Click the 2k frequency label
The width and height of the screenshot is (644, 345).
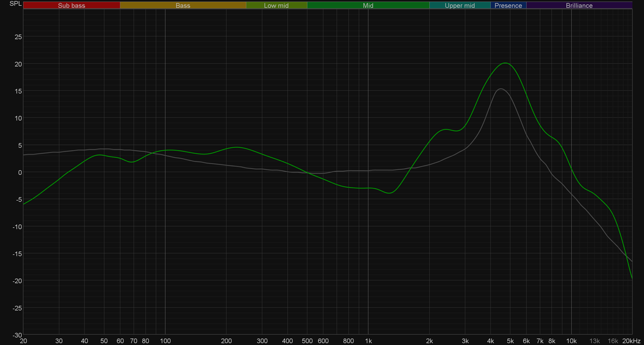pos(429,341)
